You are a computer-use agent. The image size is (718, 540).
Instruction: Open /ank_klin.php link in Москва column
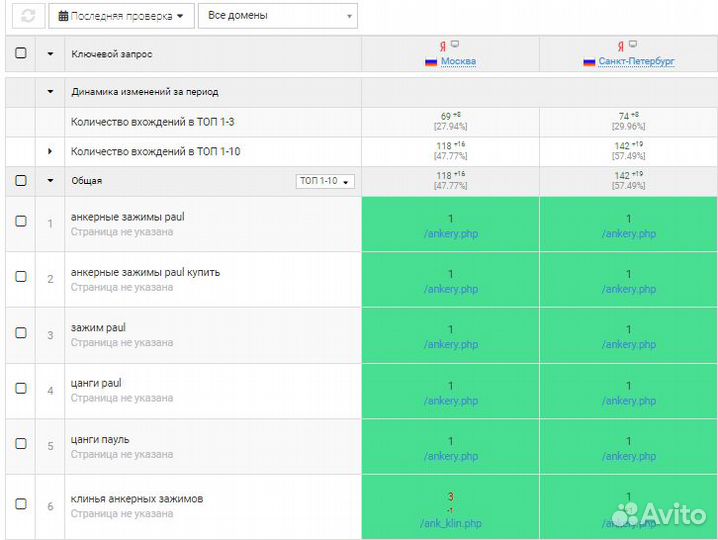(x=451, y=523)
